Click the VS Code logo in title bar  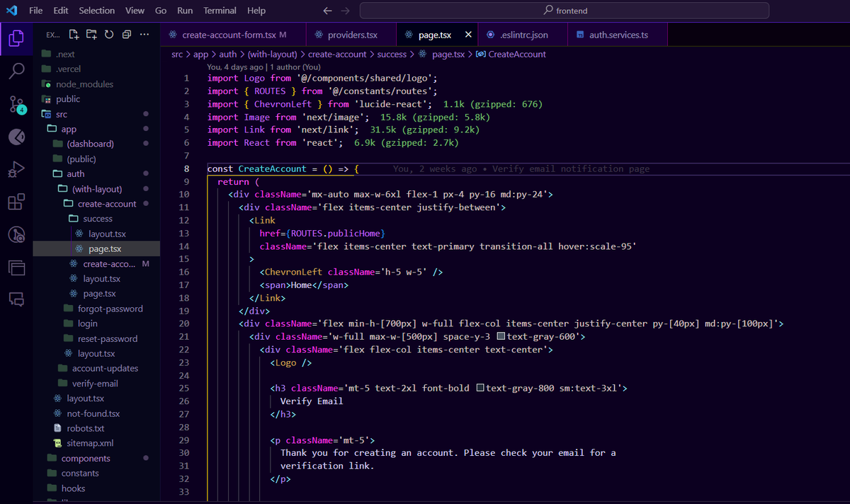click(x=11, y=11)
